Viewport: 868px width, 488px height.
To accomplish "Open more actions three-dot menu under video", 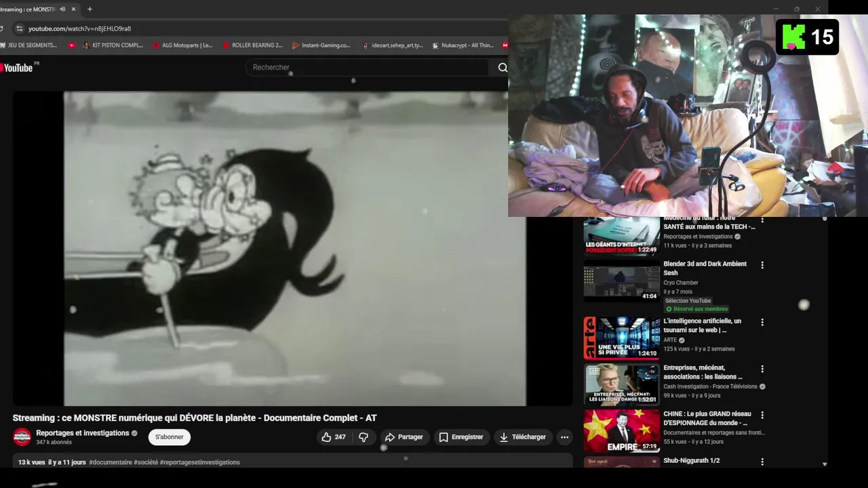I will [564, 437].
